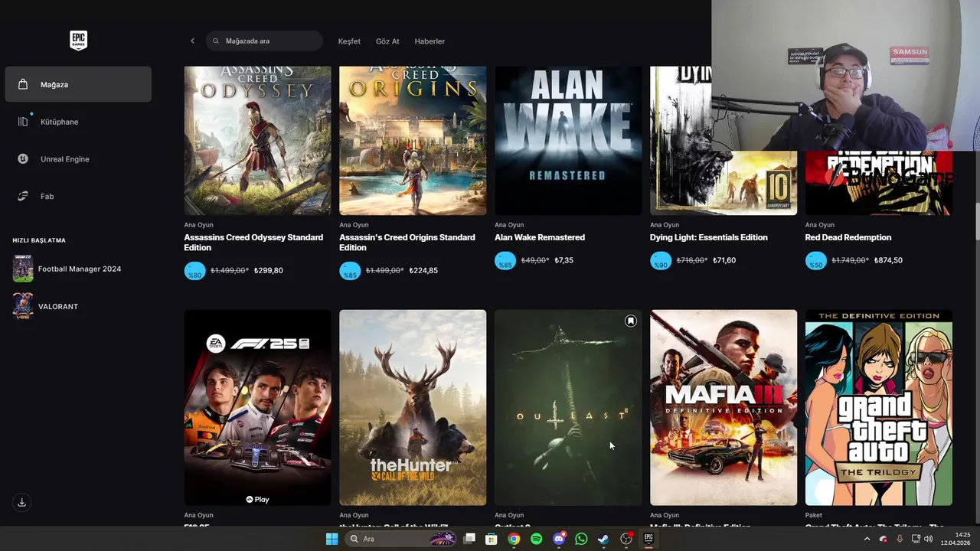Go back with the left arrow
The width and height of the screenshot is (980, 551).
pos(192,41)
